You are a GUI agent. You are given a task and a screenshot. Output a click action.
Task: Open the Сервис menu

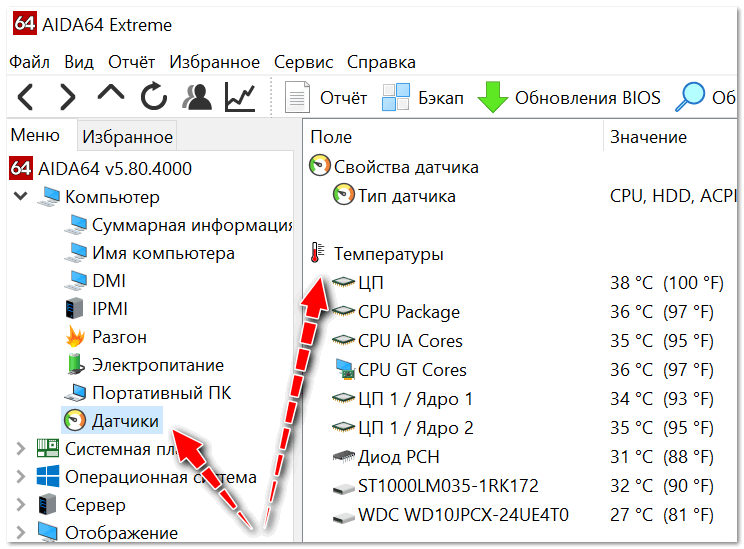(x=303, y=62)
